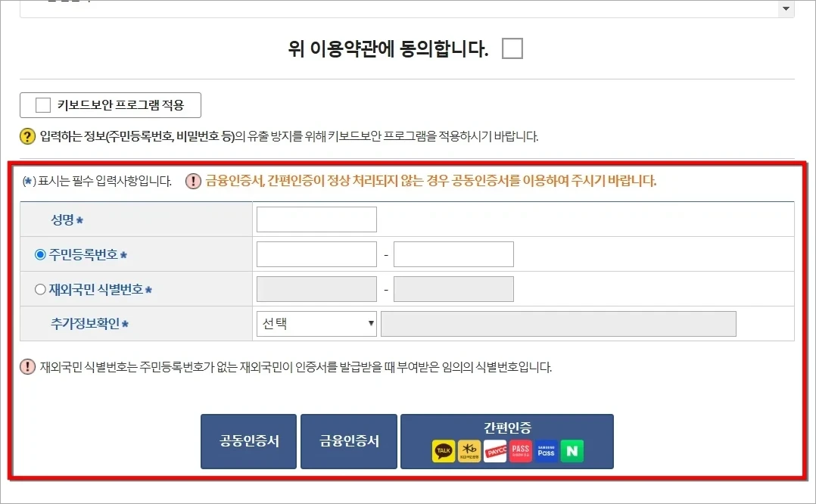Click the second 주민등록번호 input box
Image resolution: width=816 pixels, height=504 pixels.
click(x=452, y=254)
